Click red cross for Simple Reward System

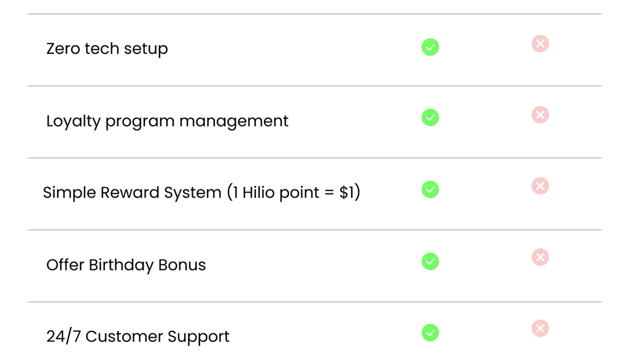point(540,186)
